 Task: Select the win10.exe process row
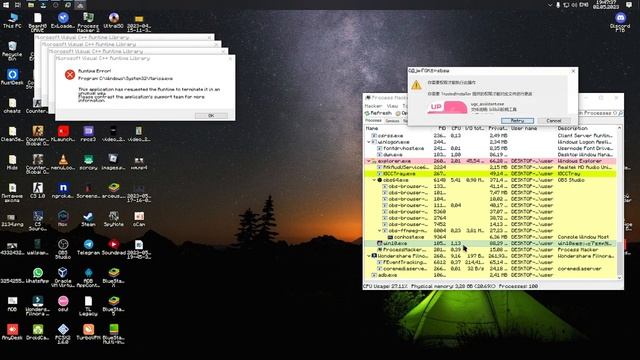490,243
